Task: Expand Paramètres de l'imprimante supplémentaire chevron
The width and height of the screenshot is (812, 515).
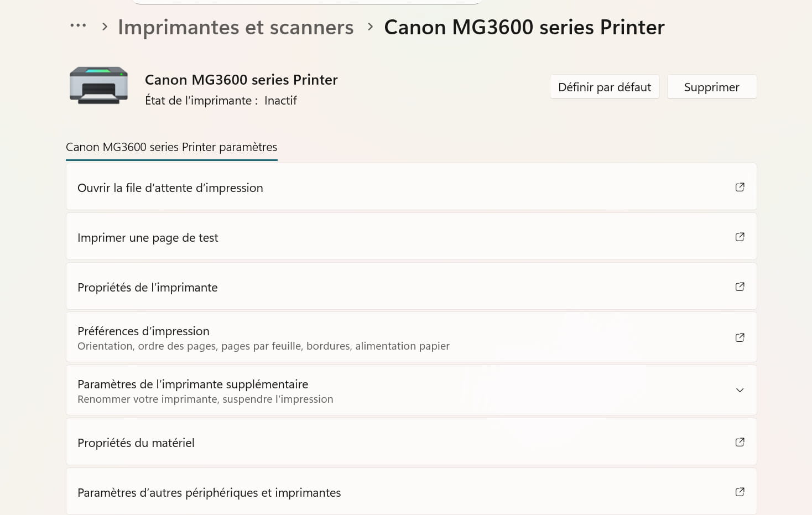Action: tap(740, 390)
